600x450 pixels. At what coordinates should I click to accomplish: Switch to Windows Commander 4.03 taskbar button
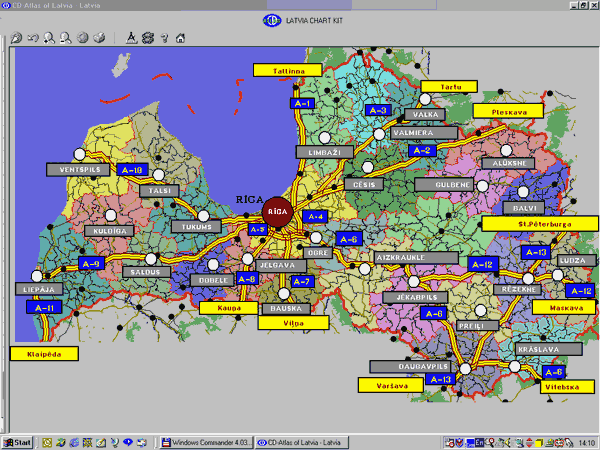tap(207, 443)
